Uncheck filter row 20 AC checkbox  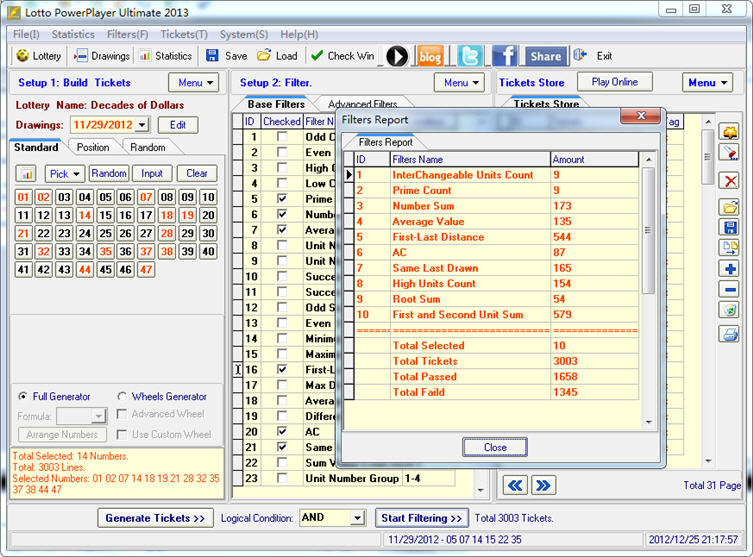point(282,431)
